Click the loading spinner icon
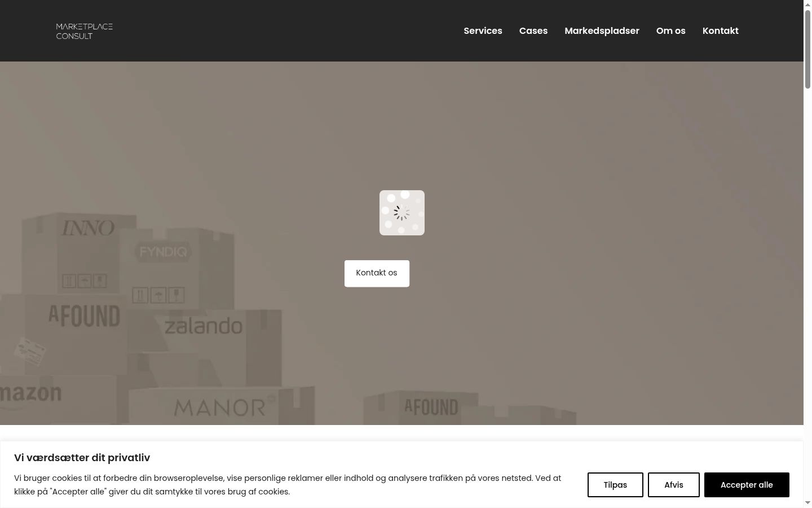This screenshot has height=508, width=812. click(x=402, y=213)
